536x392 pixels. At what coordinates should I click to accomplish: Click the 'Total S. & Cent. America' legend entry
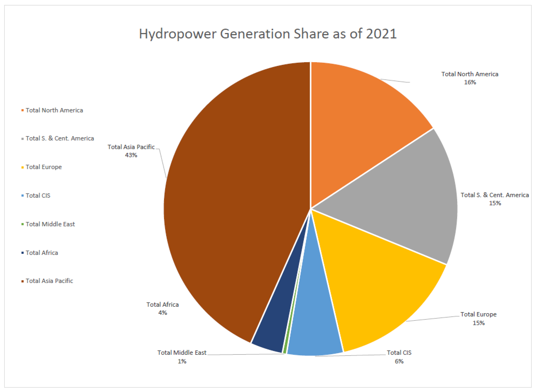[60, 138]
